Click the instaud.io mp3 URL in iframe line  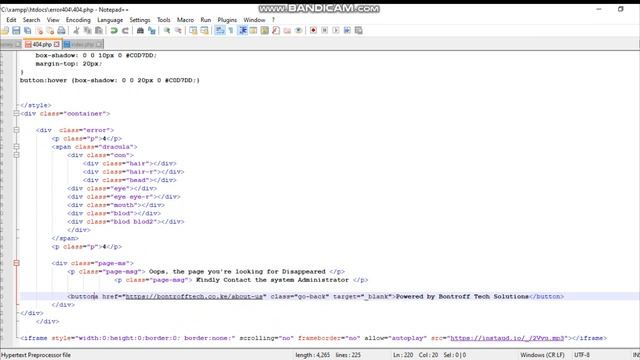(x=507, y=338)
